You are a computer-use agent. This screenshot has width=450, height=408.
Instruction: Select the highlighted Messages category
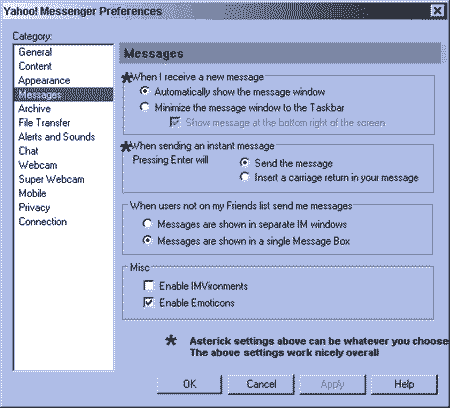pyautogui.click(x=63, y=94)
